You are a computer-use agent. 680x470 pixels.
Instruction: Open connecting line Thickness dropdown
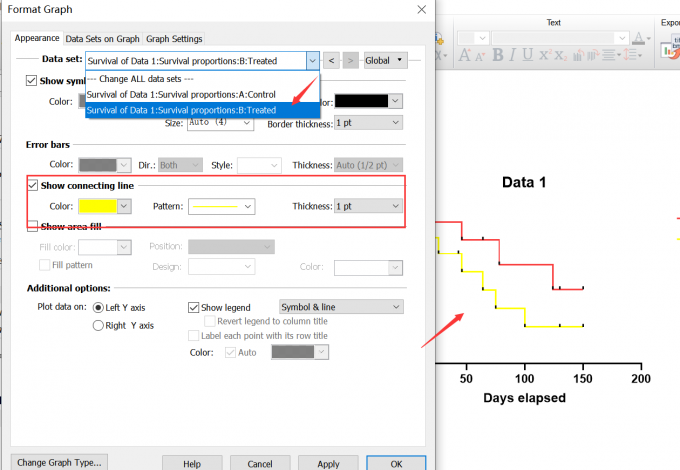coord(368,206)
